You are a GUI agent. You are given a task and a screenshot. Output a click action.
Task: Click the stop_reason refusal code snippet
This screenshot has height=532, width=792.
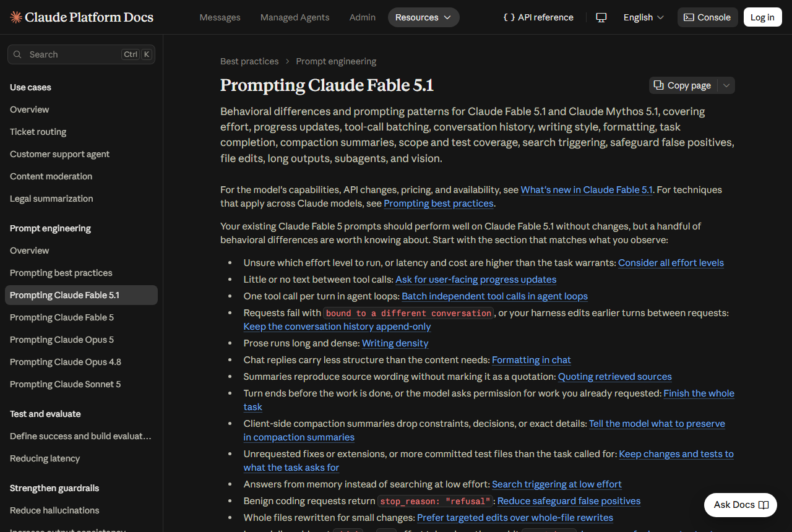coord(436,501)
